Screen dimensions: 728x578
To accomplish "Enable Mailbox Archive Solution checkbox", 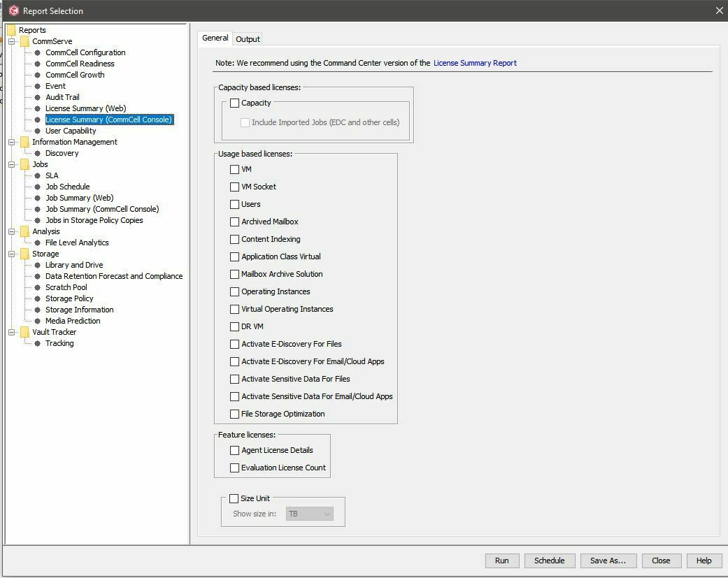I will coord(234,274).
